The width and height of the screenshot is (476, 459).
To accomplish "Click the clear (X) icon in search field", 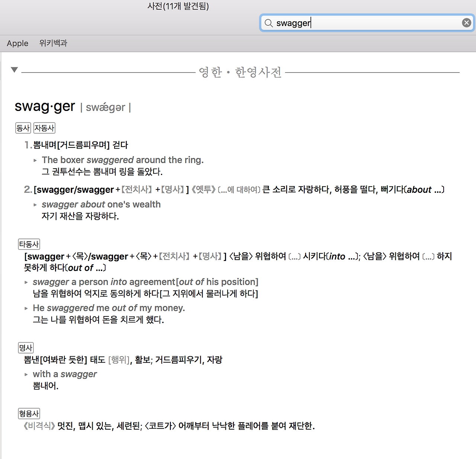I will pos(466,22).
